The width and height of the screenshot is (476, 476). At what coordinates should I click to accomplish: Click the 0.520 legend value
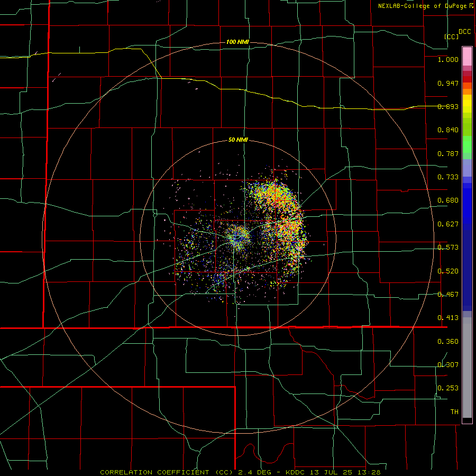[x=448, y=271]
